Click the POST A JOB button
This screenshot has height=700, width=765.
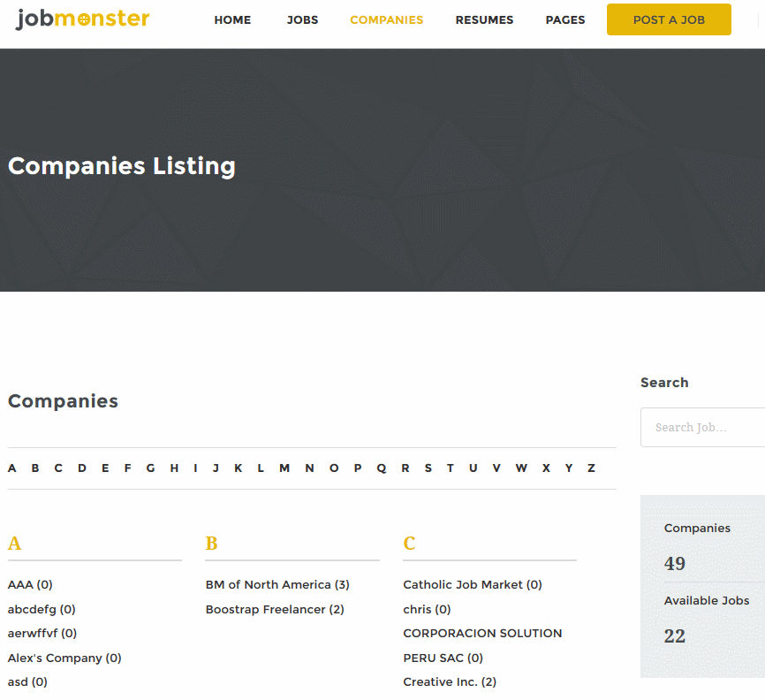coord(669,19)
